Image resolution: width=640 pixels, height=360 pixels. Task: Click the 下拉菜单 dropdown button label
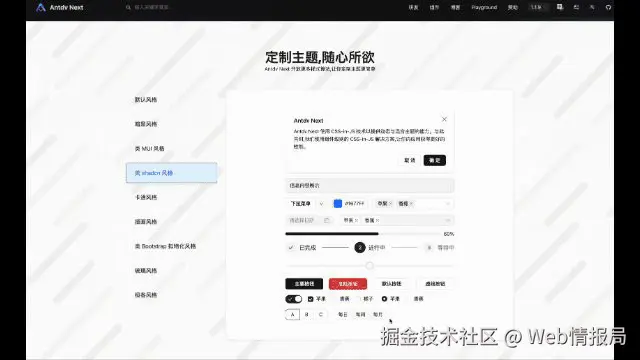[300, 203]
